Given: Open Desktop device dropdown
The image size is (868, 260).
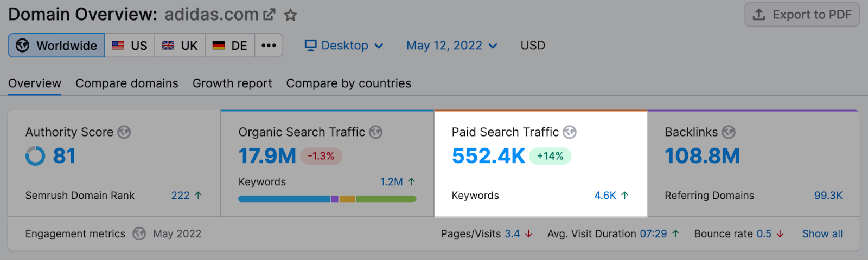Looking at the screenshot, I should [344, 45].
